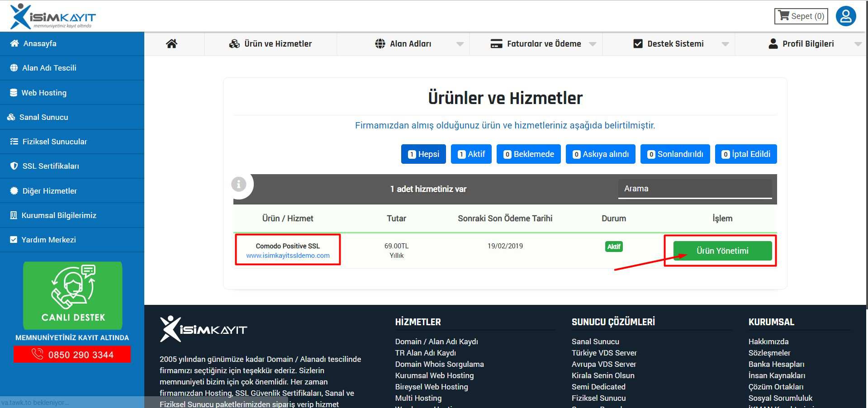Select Kurumsal Bilgilerimiz in the sidebar
This screenshot has height=408, width=868.
click(72, 215)
